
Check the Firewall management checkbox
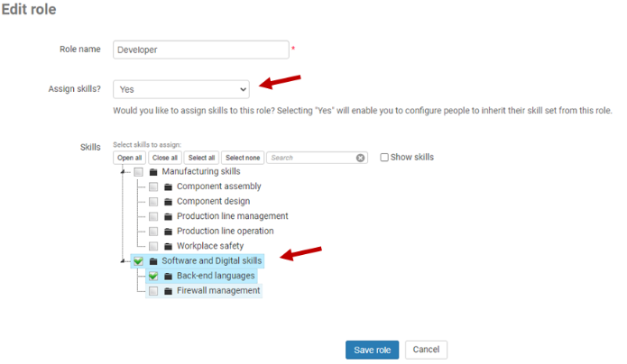[x=153, y=291]
